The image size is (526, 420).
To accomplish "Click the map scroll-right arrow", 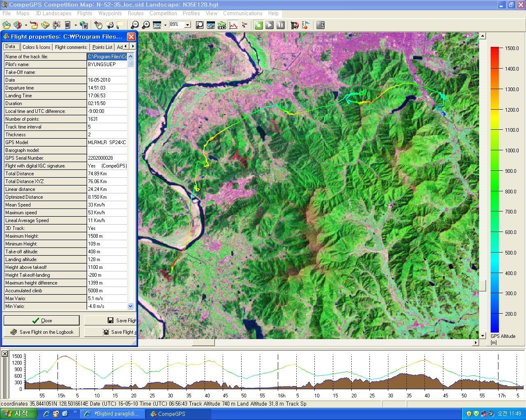I will click(476, 342).
